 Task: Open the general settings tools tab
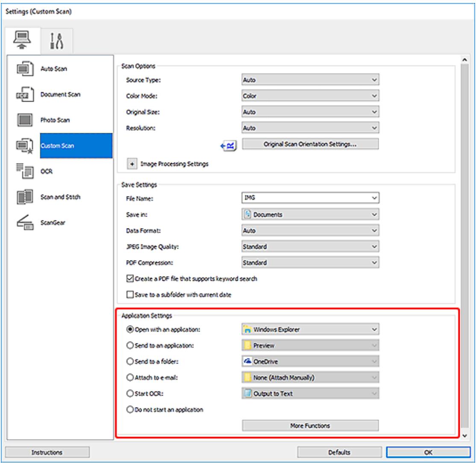(57, 41)
